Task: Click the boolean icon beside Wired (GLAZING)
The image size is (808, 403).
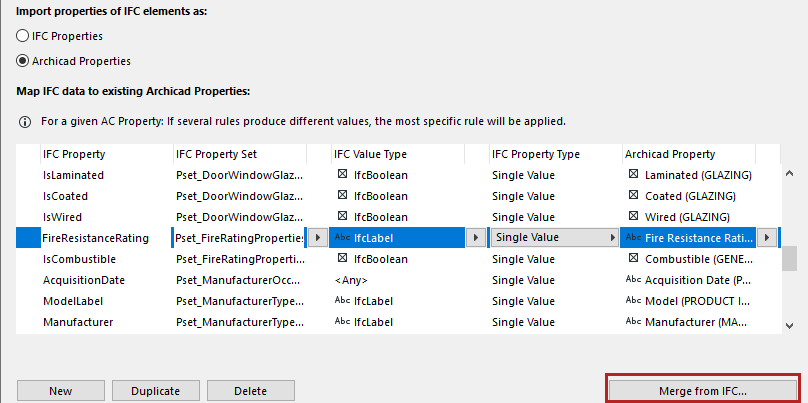Action: (x=633, y=217)
